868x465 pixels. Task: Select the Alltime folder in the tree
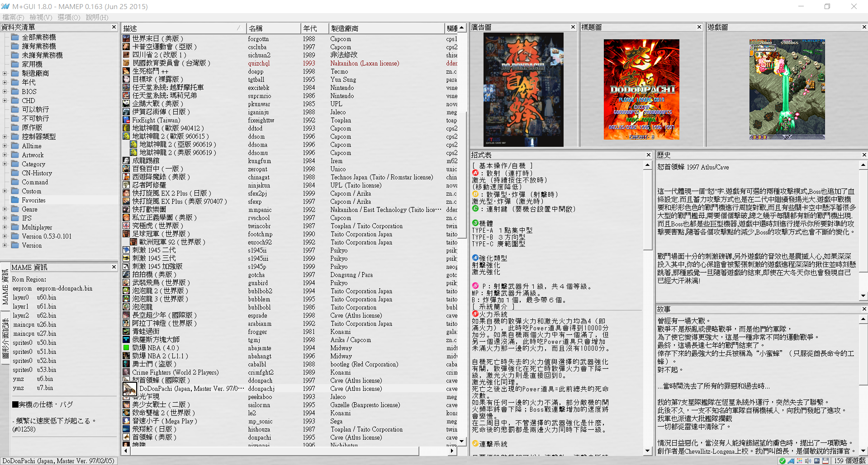coord(32,146)
